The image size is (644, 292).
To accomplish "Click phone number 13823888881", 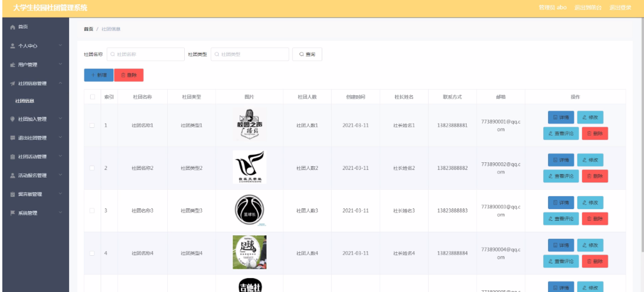I will coord(452,126).
